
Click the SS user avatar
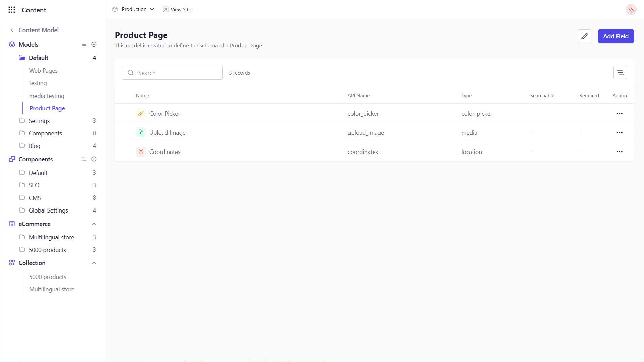tap(631, 10)
